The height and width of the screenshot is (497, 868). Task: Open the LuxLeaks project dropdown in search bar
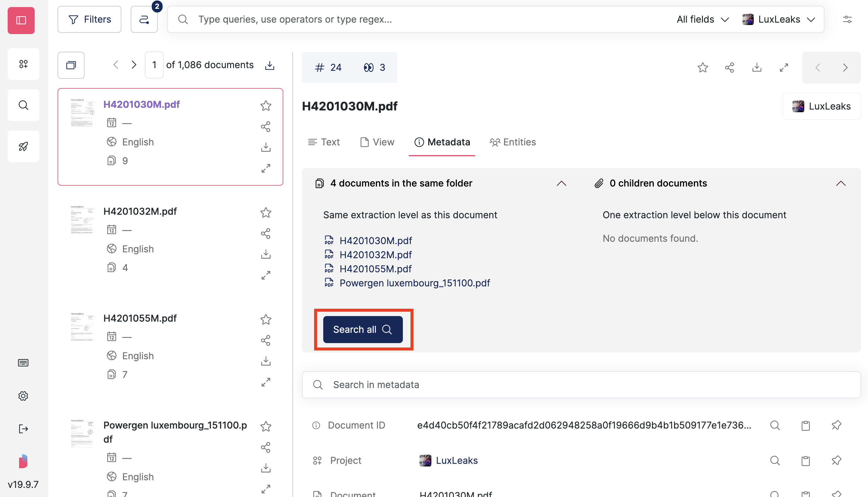[x=779, y=19]
